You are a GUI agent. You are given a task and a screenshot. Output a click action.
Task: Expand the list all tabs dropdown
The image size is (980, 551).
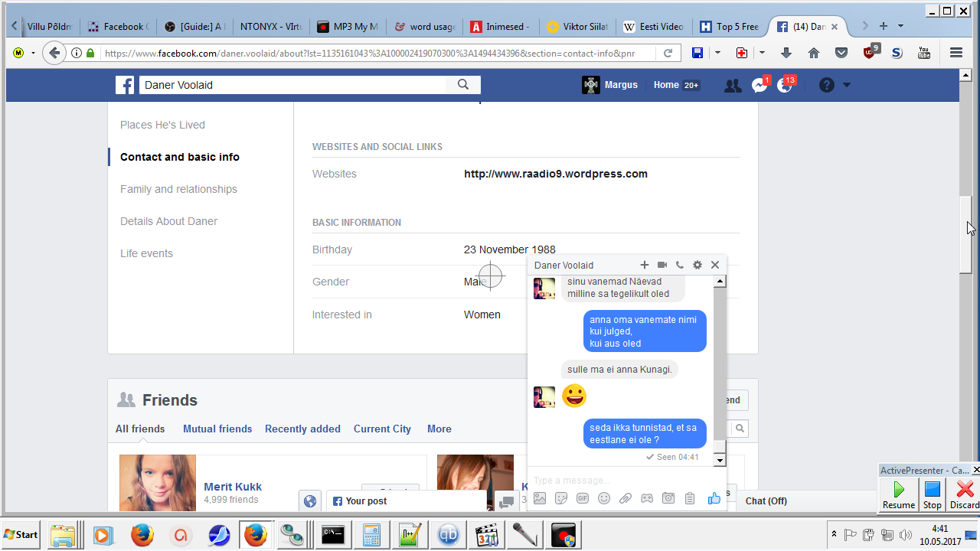[900, 26]
